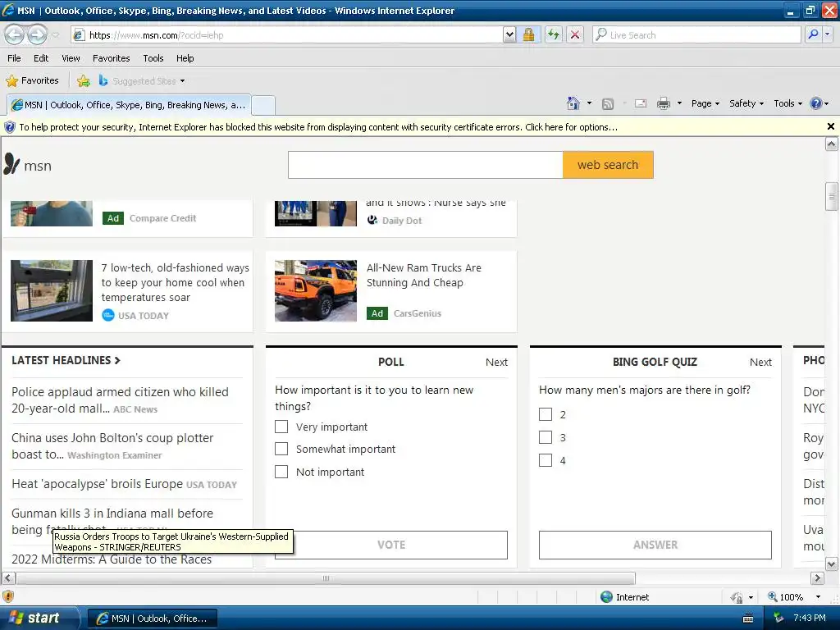
Task: Click Add to Favorites Bar star icon
Action: [x=84, y=81]
